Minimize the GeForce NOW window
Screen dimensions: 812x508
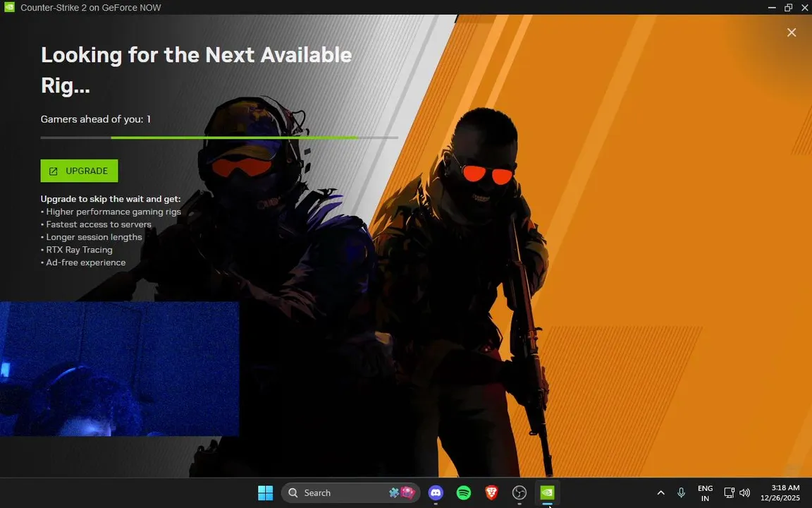click(772, 7)
